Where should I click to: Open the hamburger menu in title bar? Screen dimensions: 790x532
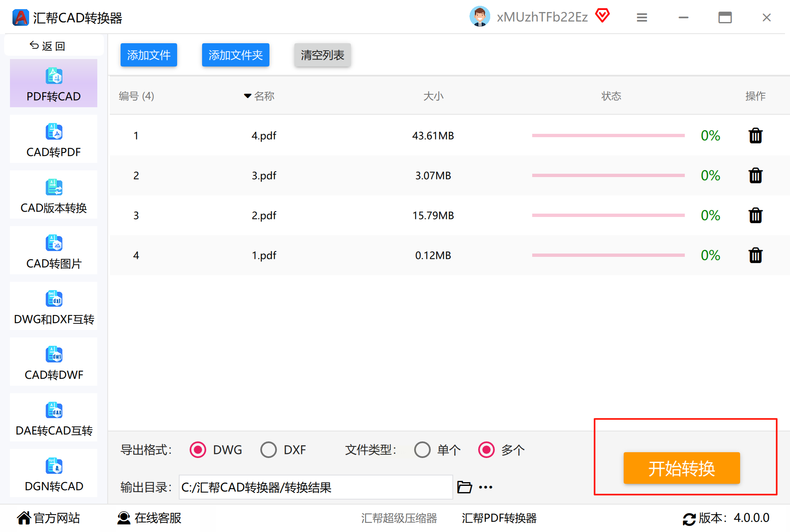point(642,17)
